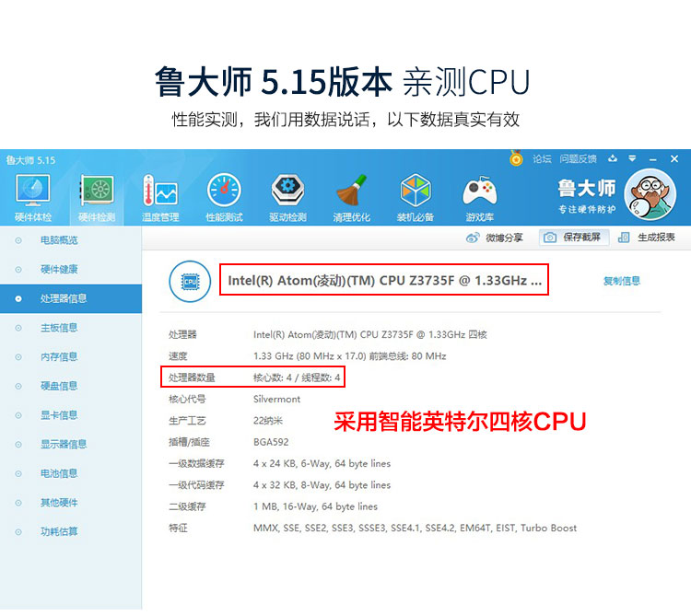This screenshot has width=691, height=616.
Task: Open 驱动检测 driver detection
Action: 287,197
